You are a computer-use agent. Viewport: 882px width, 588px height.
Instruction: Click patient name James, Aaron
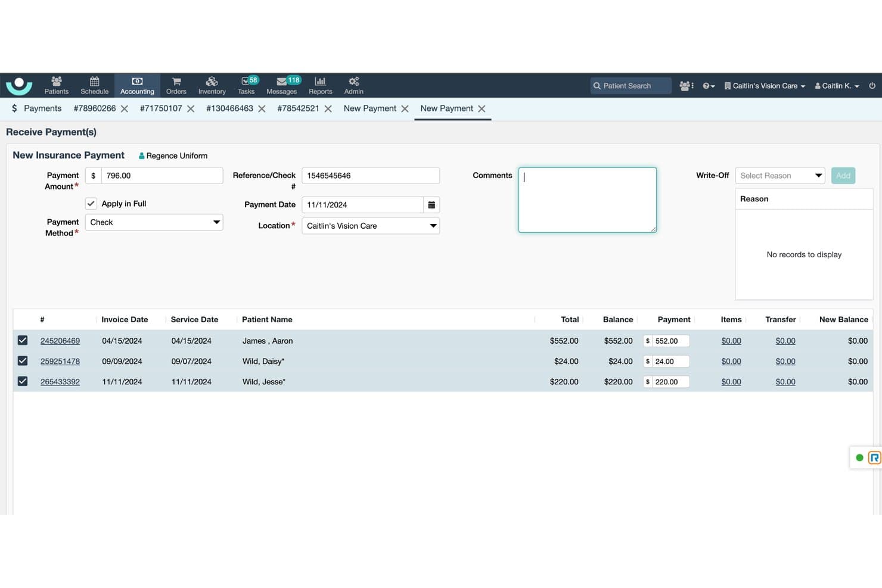[x=268, y=341]
